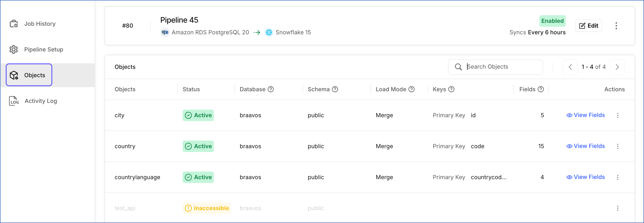This screenshot has width=644, height=223.
Task: Go to previous page of objects
Action: pyautogui.click(x=570, y=67)
